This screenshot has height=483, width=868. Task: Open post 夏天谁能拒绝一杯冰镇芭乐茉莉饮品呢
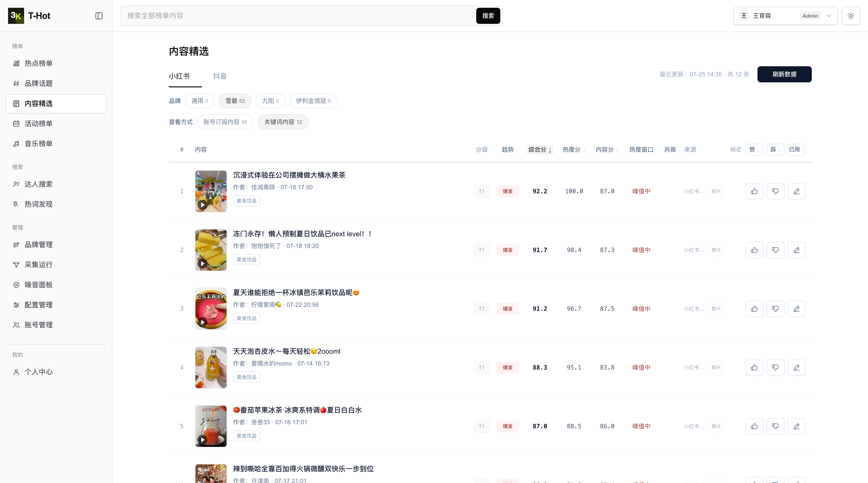[296, 293]
